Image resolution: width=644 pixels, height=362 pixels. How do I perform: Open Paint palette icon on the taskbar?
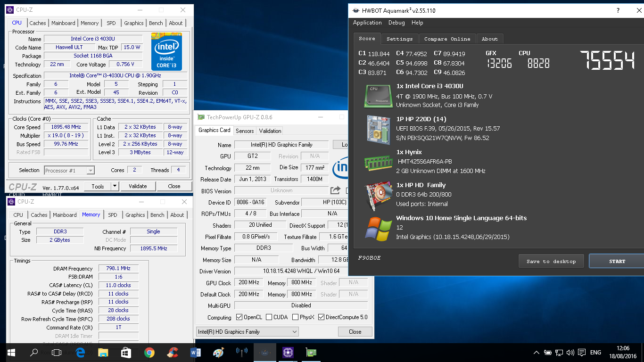click(x=218, y=352)
